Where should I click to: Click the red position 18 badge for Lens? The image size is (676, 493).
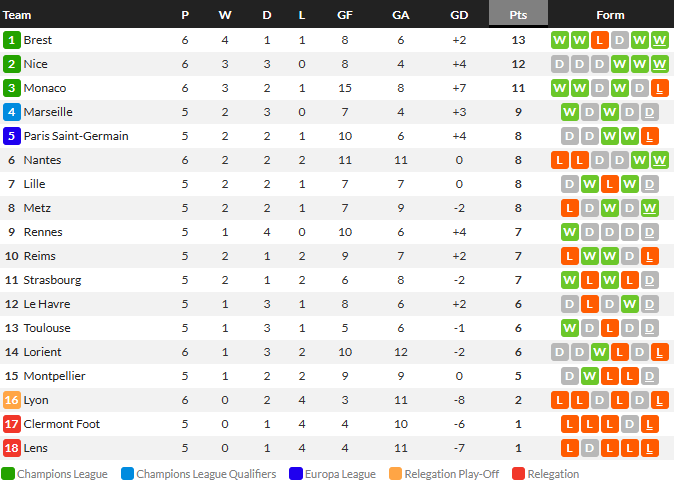12,448
